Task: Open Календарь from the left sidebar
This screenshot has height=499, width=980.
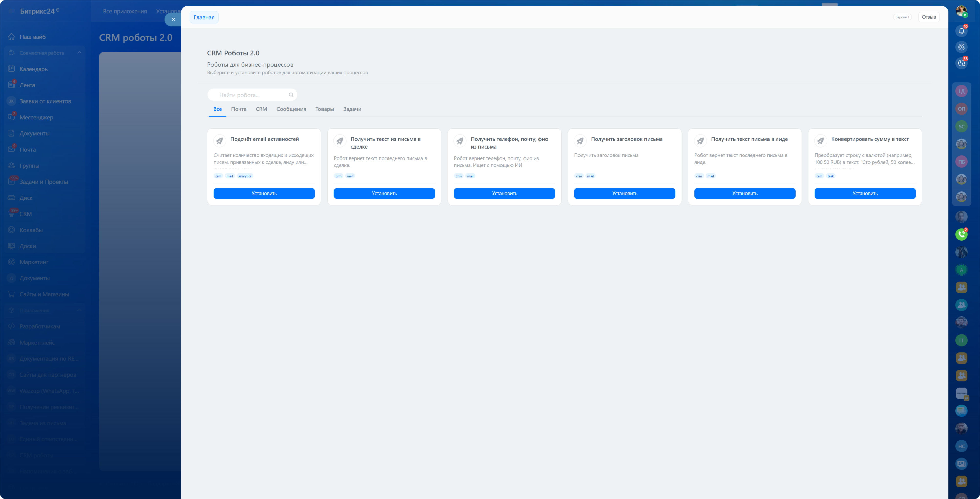Action: coord(34,69)
